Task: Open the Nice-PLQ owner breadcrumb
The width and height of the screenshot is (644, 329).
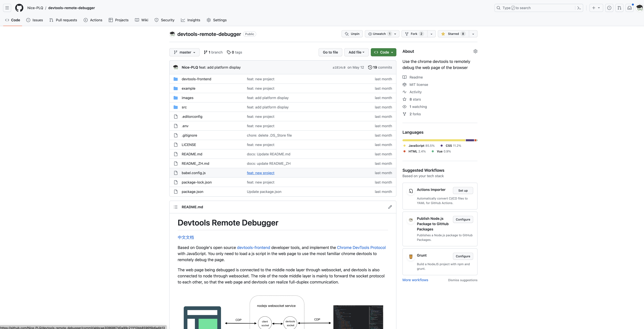Action: coord(35,8)
